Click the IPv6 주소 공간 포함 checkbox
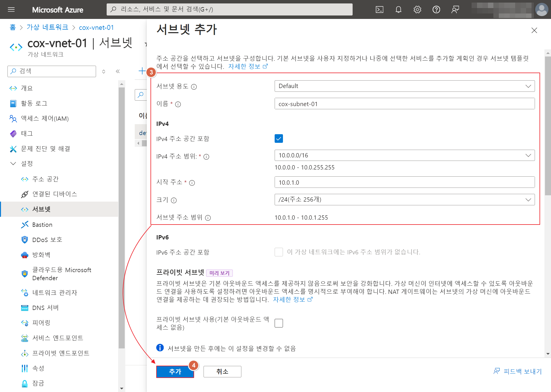Image resolution: width=551 pixels, height=392 pixels. 279,252
